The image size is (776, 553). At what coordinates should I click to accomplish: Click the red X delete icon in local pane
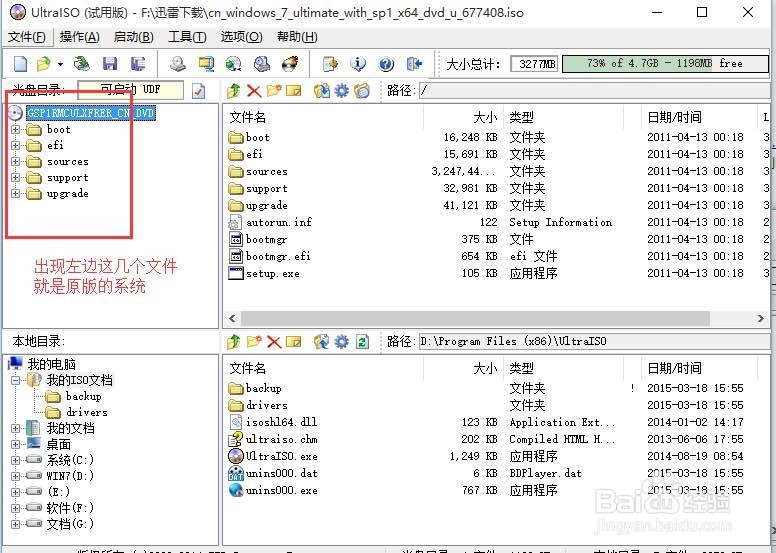point(274,342)
